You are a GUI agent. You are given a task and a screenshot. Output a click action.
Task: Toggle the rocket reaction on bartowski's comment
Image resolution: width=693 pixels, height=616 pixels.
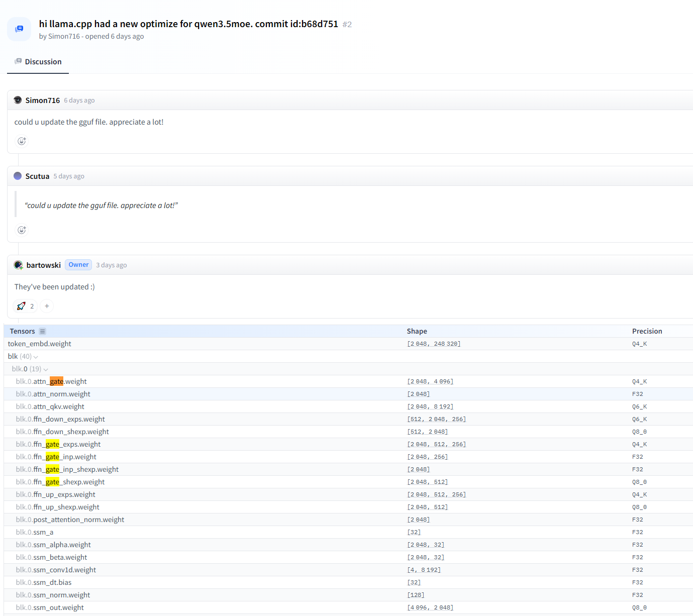[26, 306]
